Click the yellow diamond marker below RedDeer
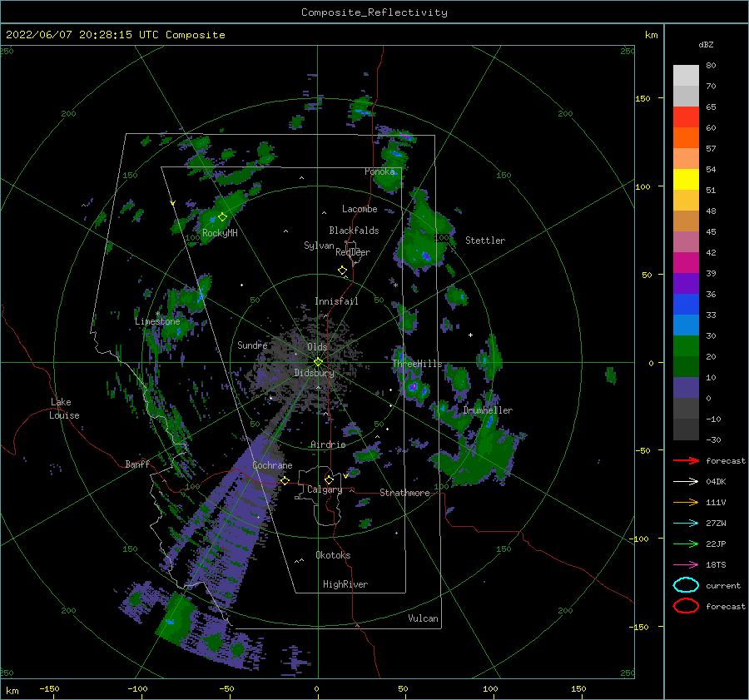 pyautogui.click(x=342, y=271)
